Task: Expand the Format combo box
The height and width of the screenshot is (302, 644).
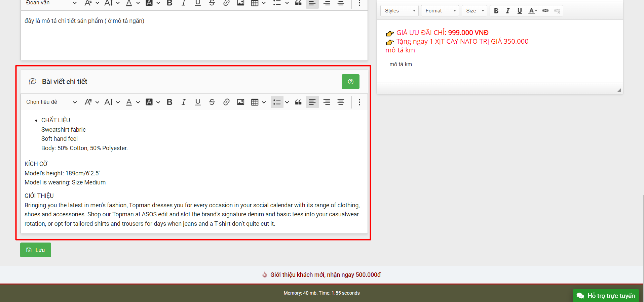Action: click(440, 11)
